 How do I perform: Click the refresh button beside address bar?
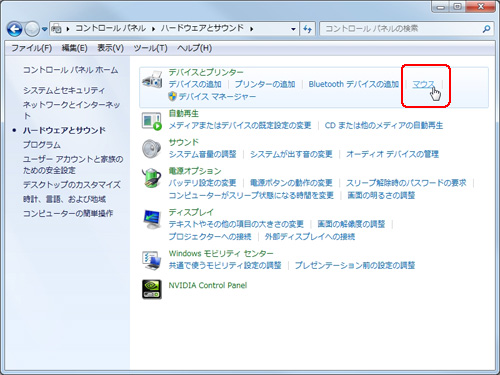(307, 29)
